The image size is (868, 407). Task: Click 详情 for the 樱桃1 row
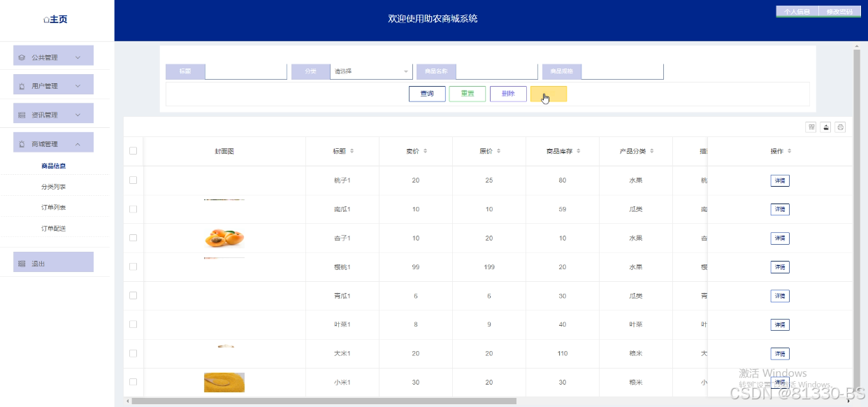tap(780, 267)
